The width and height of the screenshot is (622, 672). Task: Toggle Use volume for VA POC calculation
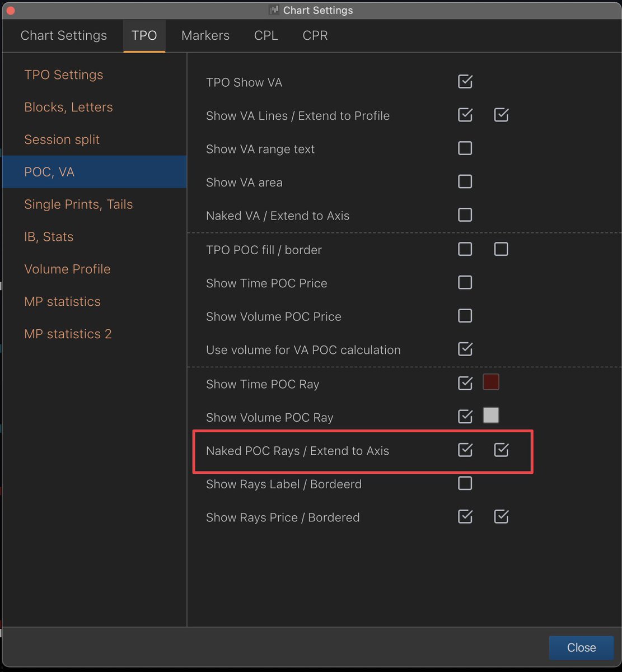click(465, 349)
